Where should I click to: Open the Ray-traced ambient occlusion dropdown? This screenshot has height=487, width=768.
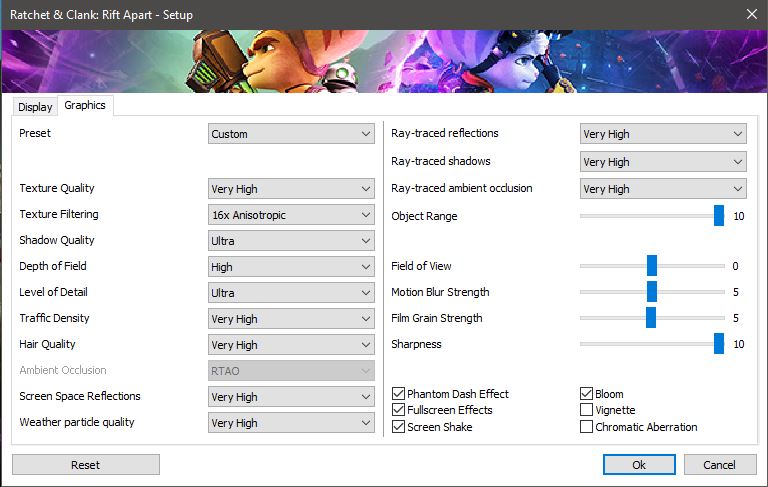coord(663,189)
